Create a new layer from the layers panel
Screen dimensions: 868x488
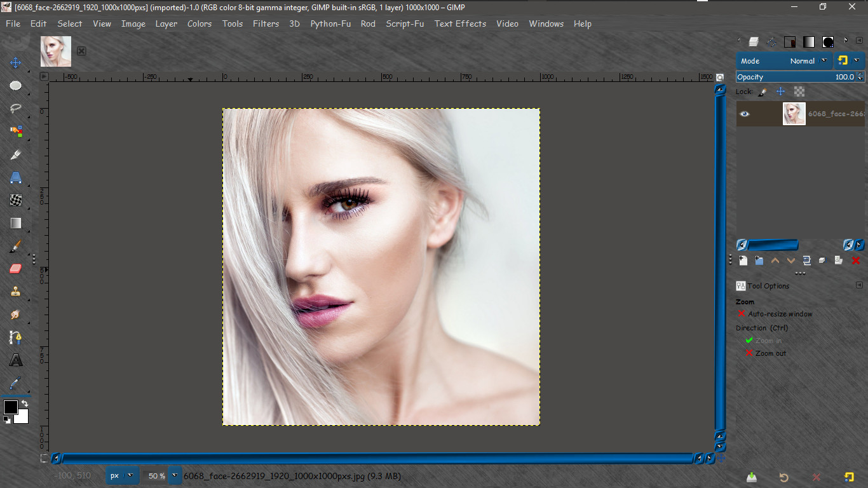[743, 261]
